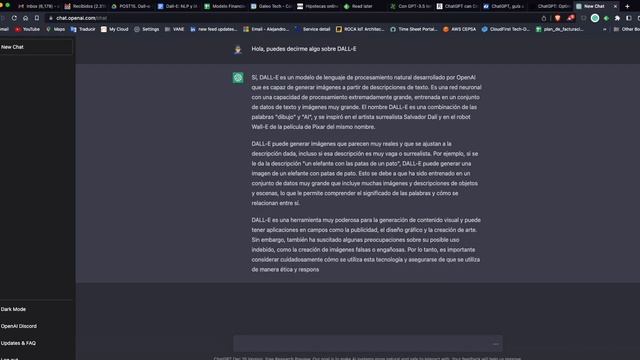Click the ChatGPT assistant avatar icon
The height and width of the screenshot is (360, 640).
(238, 78)
